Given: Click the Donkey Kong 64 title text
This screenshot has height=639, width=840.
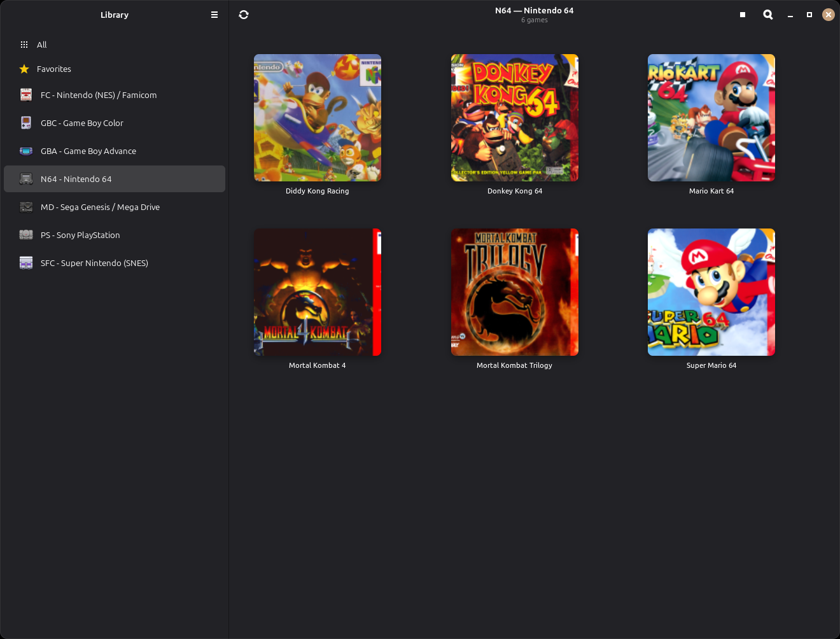Looking at the screenshot, I should click(515, 191).
